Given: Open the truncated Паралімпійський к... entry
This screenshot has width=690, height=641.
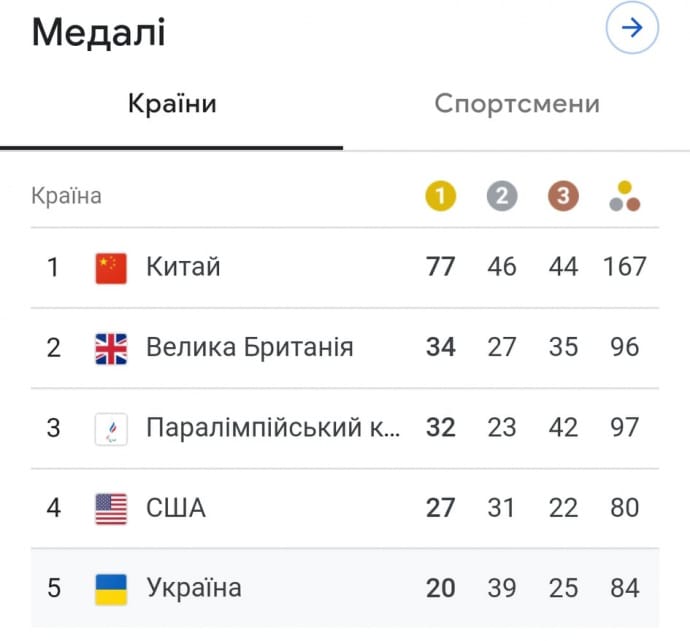Looking at the screenshot, I should click(272, 428).
